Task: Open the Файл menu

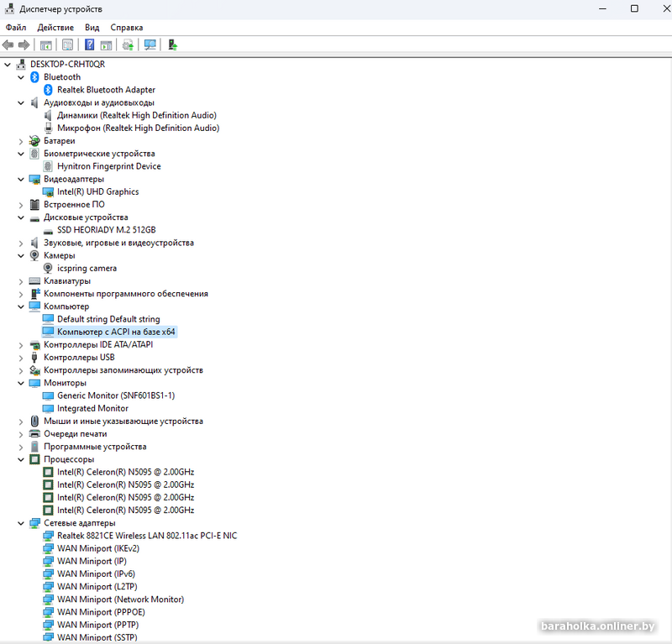Action: (16, 28)
